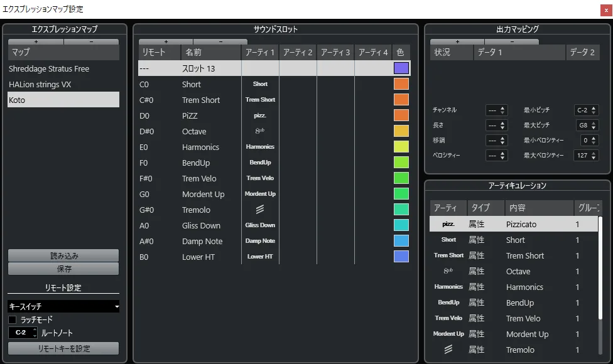The height and width of the screenshot is (364, 613).
Task: Click the Tremolo symbol in the Articulations list
Action: pyautogui.click(x=448, y=350)
